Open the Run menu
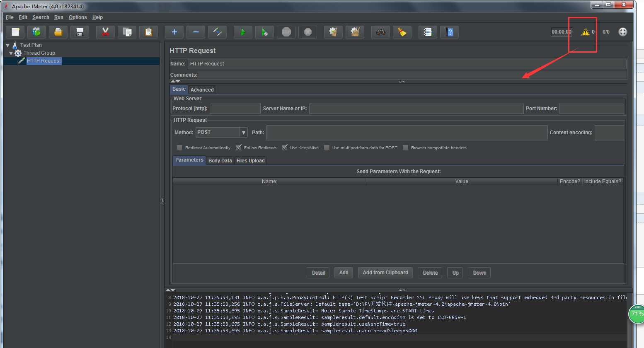This screenshot has height=348, width=644. (59, 17)
